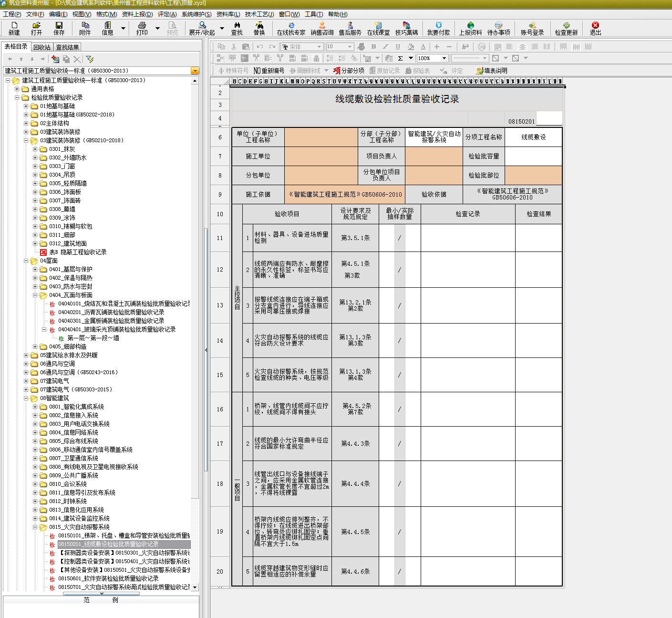Switch to the 回收站 tab
This screenshot has width=672, height=618.
pyautogui.click(x=42, y=47)
